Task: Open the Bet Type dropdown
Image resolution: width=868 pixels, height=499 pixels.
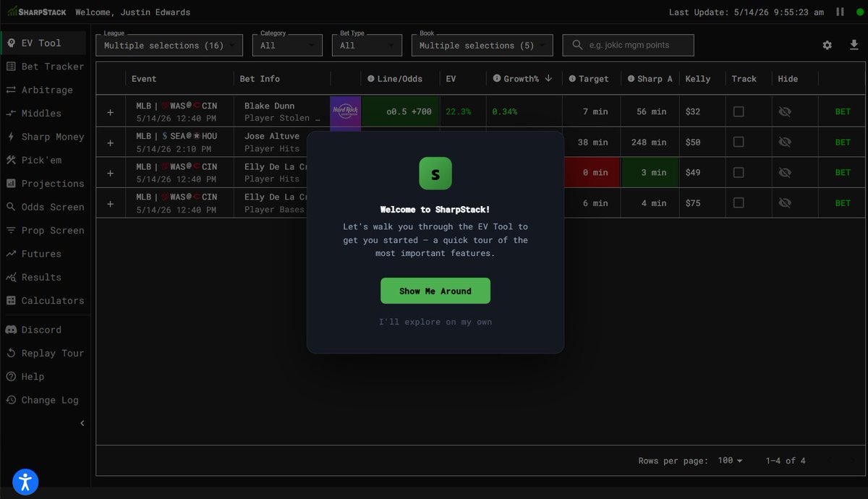Action: [x=367, y=45]
